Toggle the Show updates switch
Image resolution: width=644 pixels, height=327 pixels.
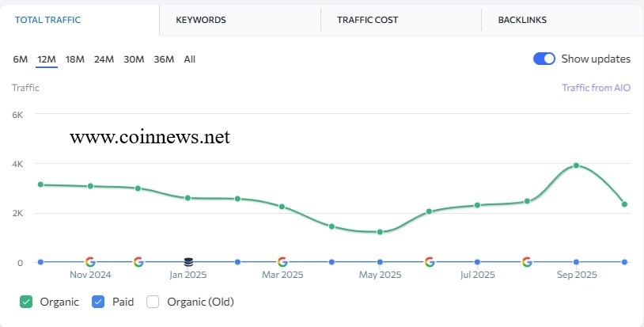[544, 59]
